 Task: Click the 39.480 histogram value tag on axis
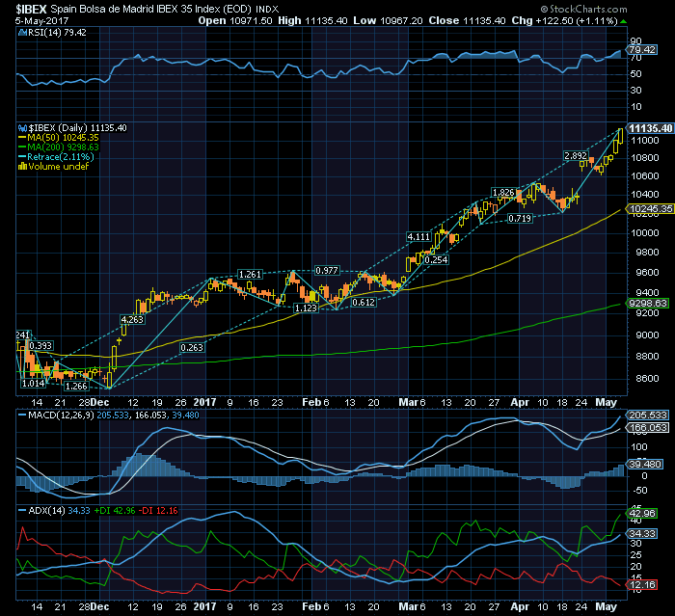point(644,464)
